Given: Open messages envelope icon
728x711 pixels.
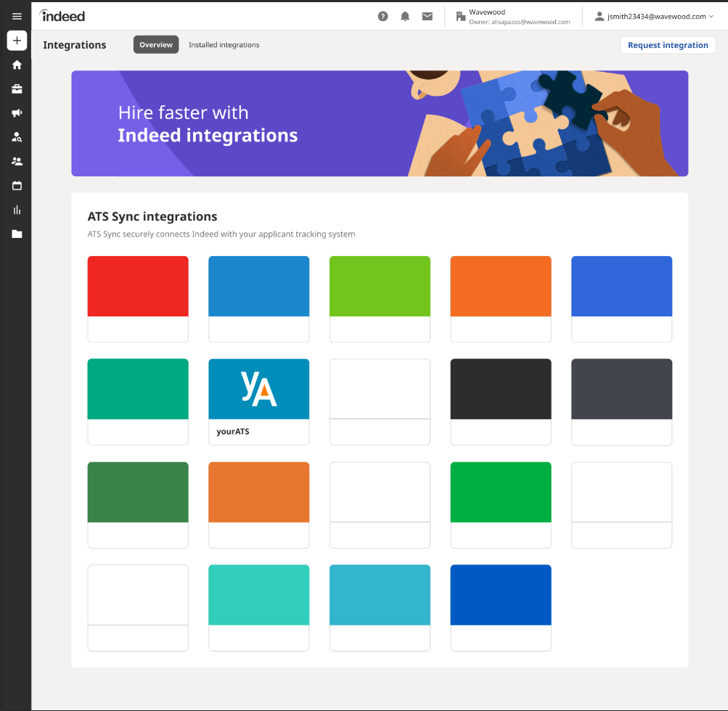Looking at the screenshot, I should click(x=427, y=16).
